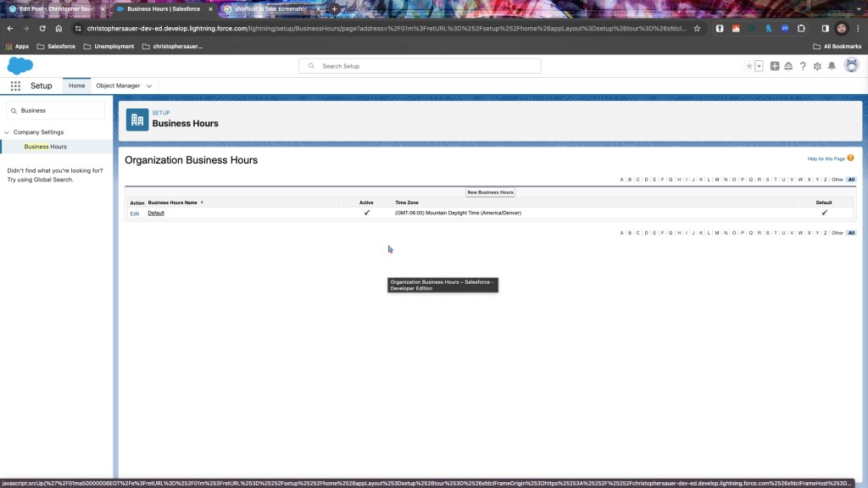Open the Setup gear menu

[x=817, y=66]
